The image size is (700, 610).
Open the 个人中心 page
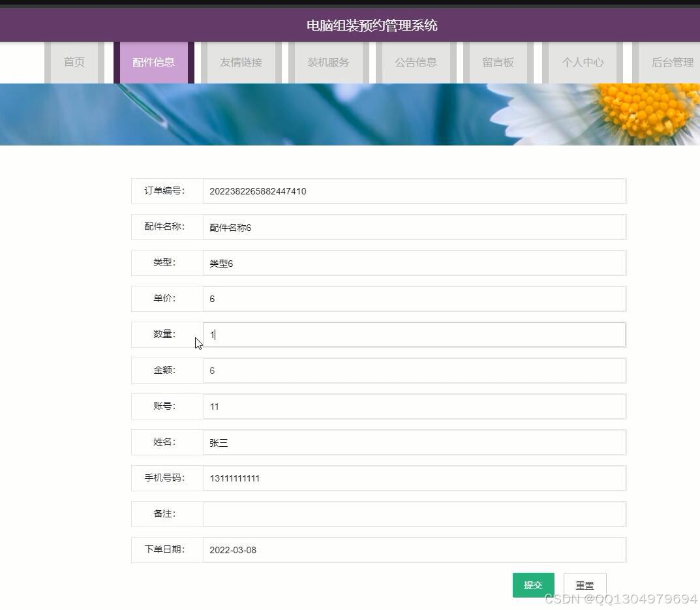tap(582, 62)
